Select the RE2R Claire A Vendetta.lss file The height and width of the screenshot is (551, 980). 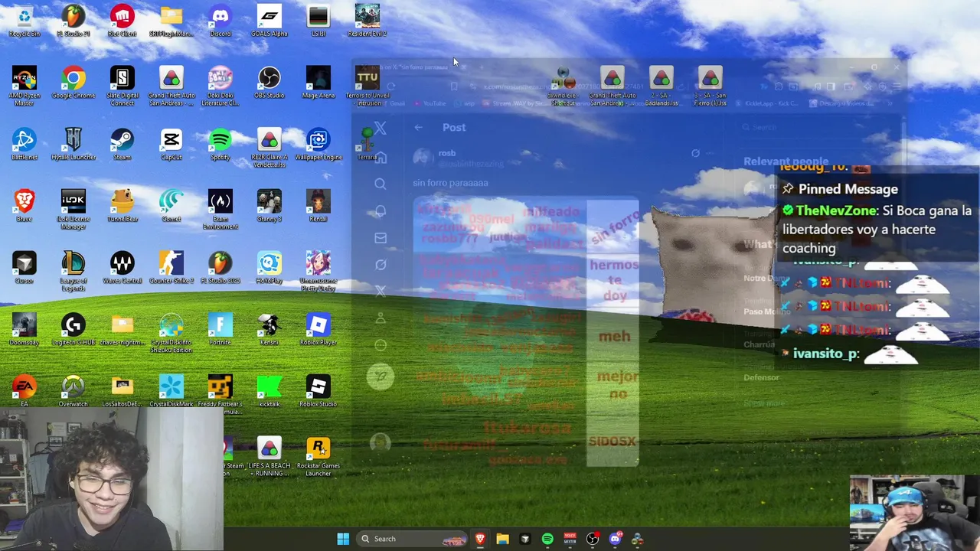pos(269,148)
